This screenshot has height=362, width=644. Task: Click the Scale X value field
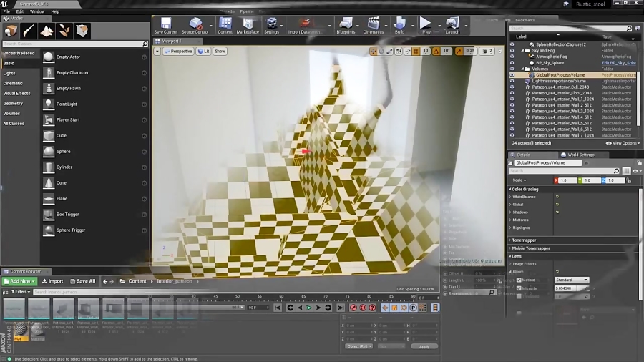pyautogui.click(x=567, y=180)
